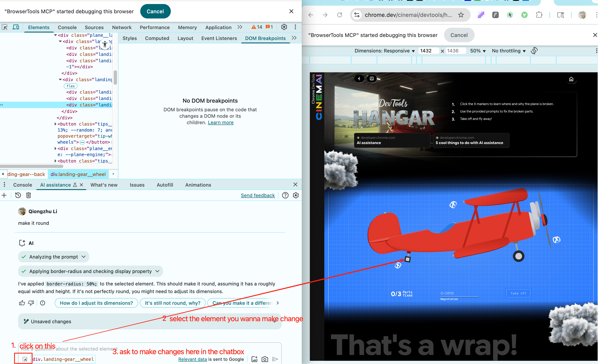This screenshot has height=364, width=598.
Task: Toggle the device toolbar icon
Action: [16, 27]
